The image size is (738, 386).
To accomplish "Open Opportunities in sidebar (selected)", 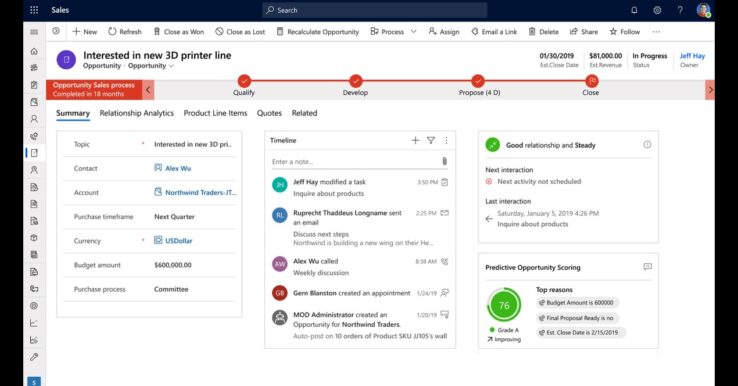I will pos(34,153).
